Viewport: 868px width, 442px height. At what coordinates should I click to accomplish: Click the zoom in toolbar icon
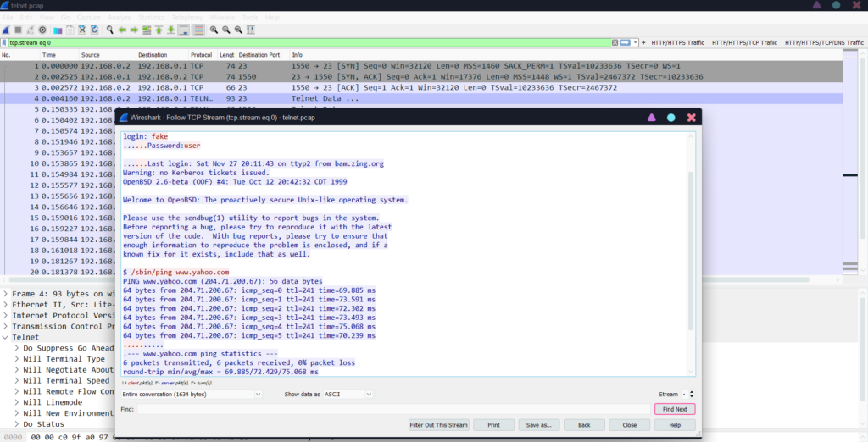point(214,30)
